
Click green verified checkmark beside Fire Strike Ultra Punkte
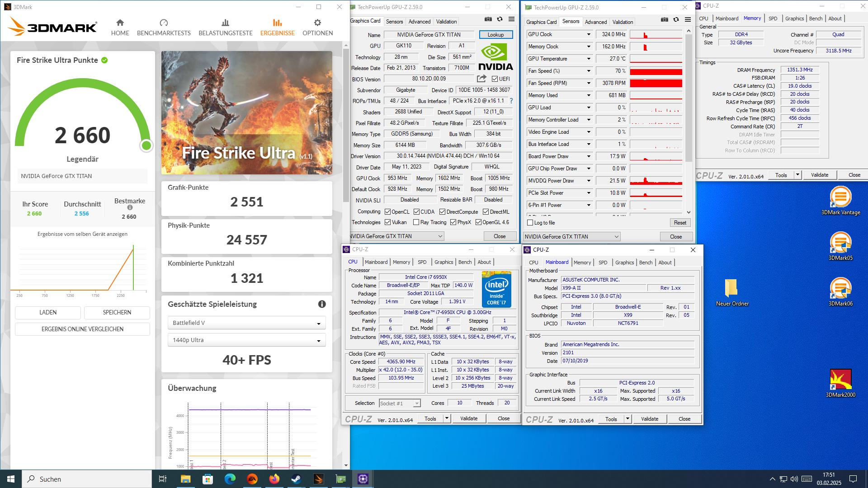104,60
